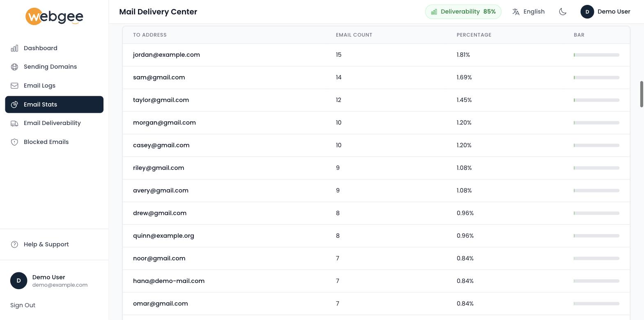Select taylor@gmail.com address

[161, 100]
